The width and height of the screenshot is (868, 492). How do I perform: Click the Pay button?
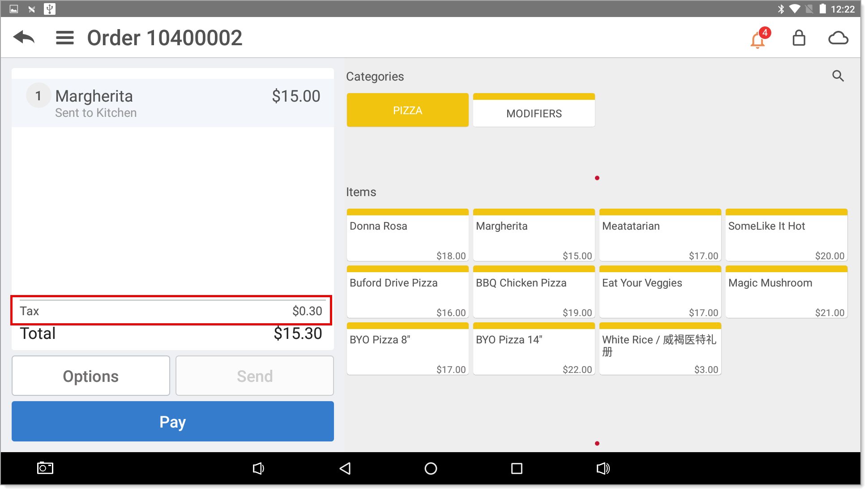click(x=173, y=422)
